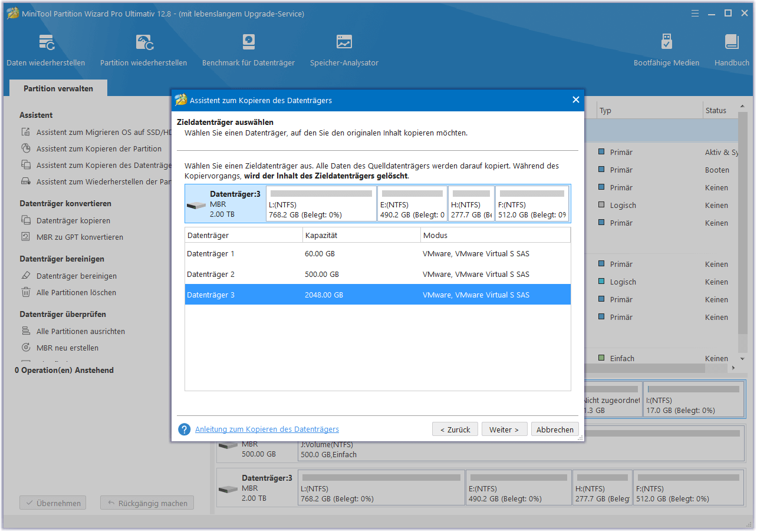
Task: Click the Datenträger:3 disk icon in the main window's disk map
Action: tap(228, 490)
